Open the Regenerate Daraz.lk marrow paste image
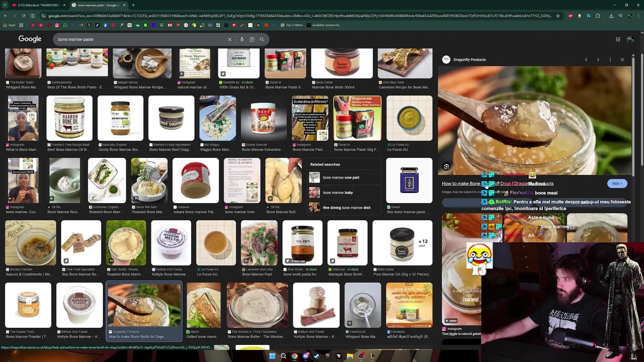This screenshot has height=362, width=644. [x=357, y=118]
